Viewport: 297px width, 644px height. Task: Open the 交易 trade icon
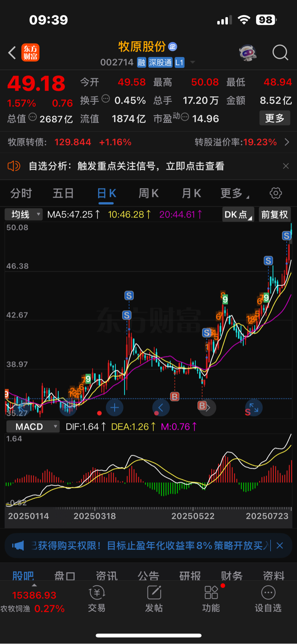[97, 599]
